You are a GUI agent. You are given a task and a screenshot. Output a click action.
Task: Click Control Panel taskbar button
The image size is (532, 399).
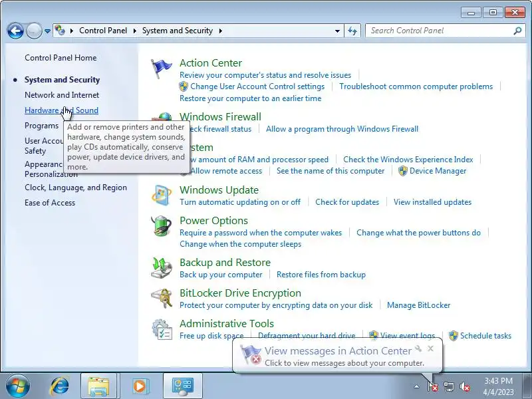(x=182, y=386)
